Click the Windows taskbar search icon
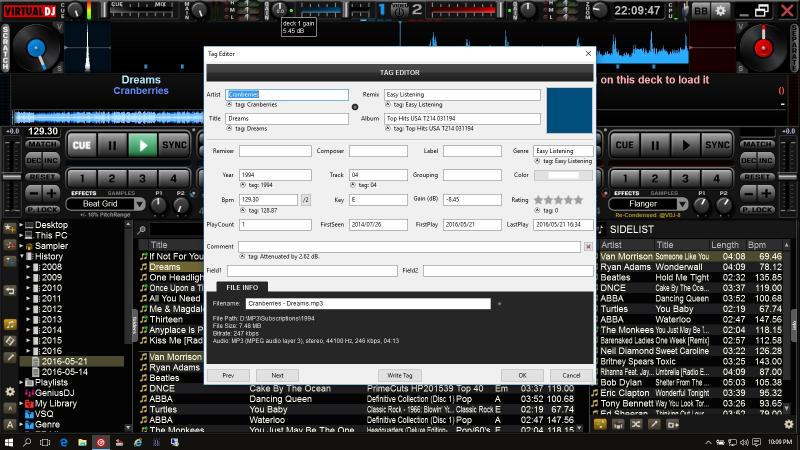This screenshot has height=450, width=800. point(27,442)
